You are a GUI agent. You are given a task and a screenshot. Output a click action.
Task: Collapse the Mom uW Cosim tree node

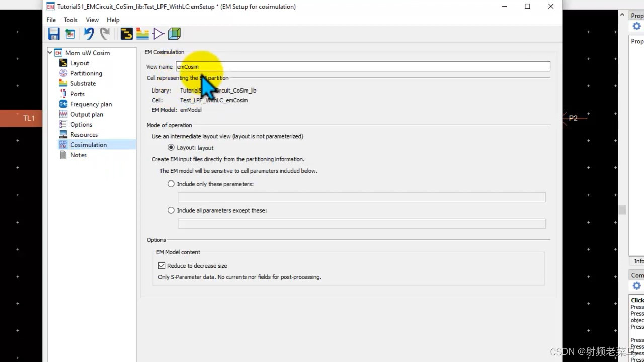[x=49, y=52]
